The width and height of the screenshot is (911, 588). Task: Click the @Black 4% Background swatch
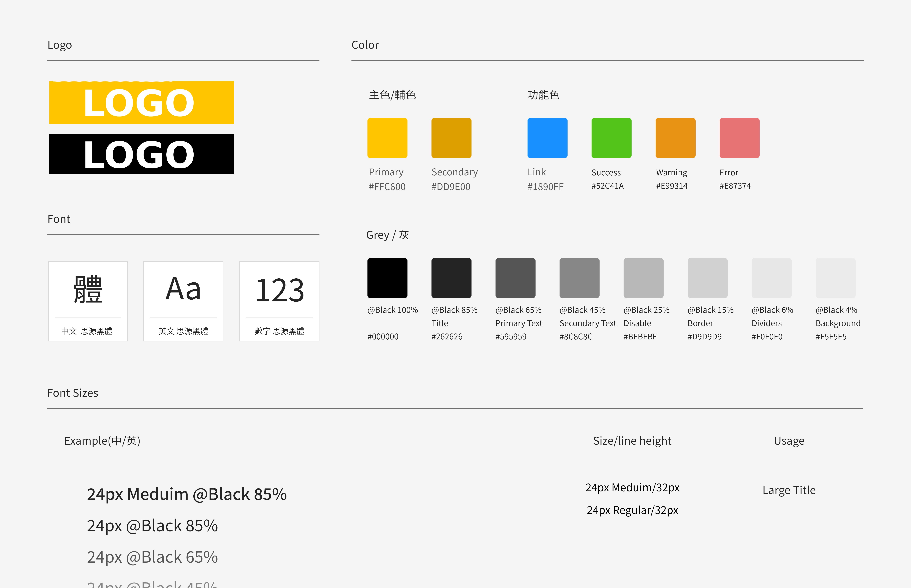835,278
